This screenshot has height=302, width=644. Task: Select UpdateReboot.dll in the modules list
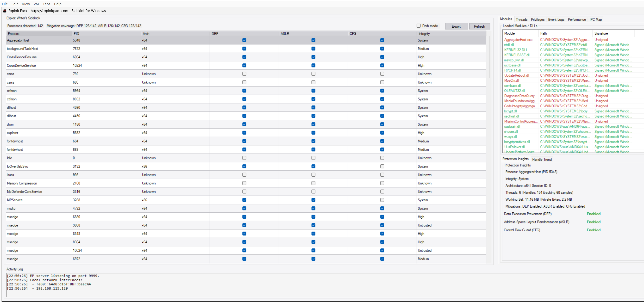[x=517, y=75]
